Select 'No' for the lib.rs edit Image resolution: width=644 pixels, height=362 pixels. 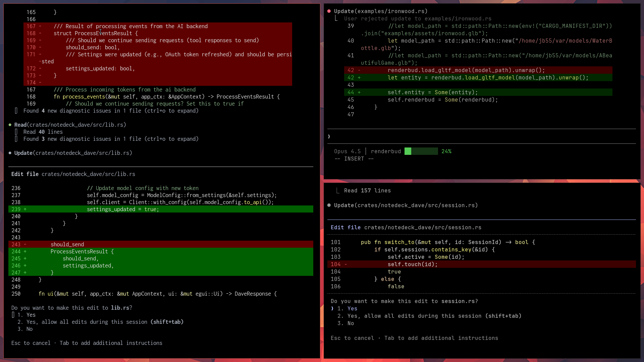tap(30, 329)
